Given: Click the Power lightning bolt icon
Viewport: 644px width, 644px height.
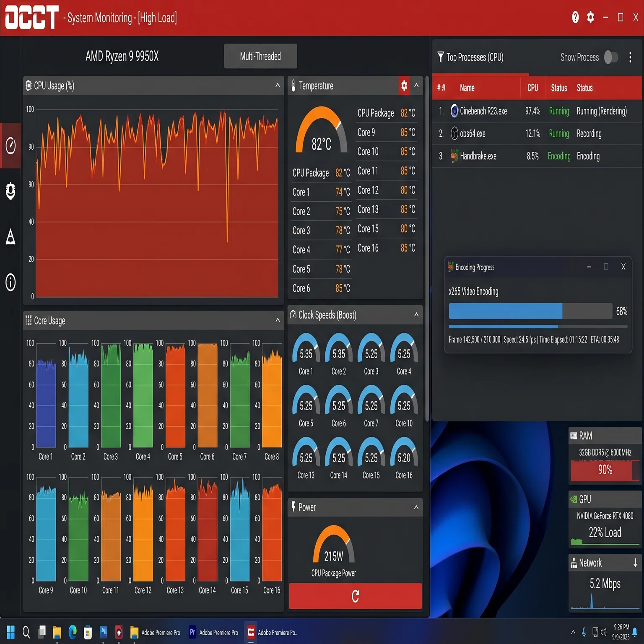Looking at the screenshot, I should click(293, 507).
